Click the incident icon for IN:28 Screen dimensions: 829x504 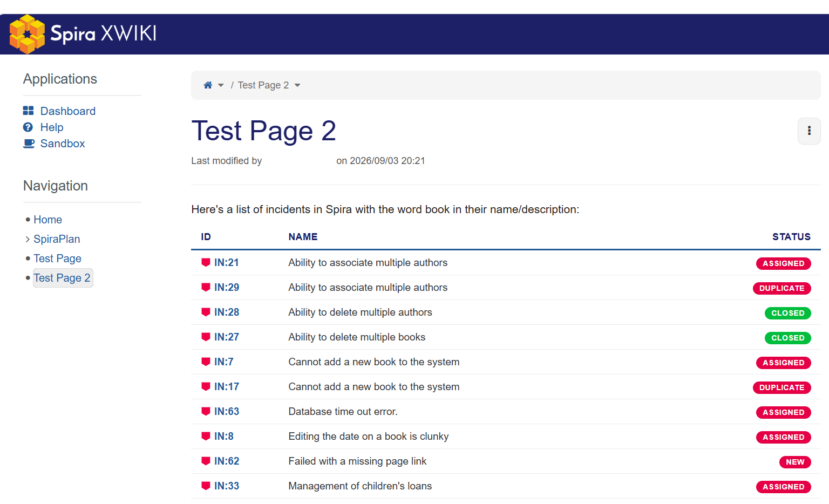click(x=206, y=312)
